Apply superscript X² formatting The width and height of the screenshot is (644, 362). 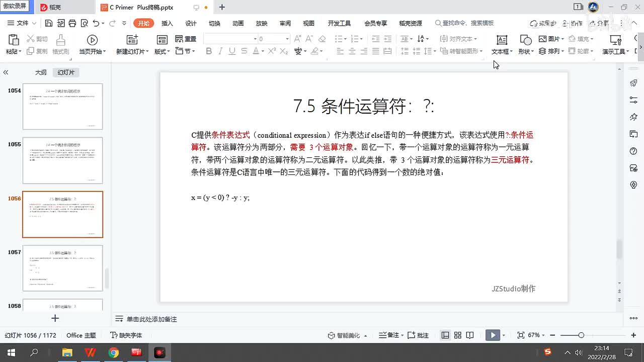[x=272, y=51]
